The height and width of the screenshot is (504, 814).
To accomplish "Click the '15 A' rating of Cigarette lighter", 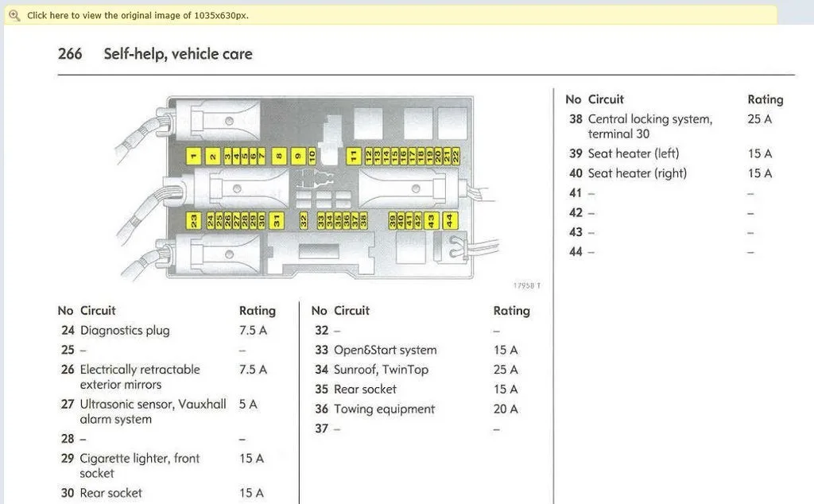I will click(251, 459).
